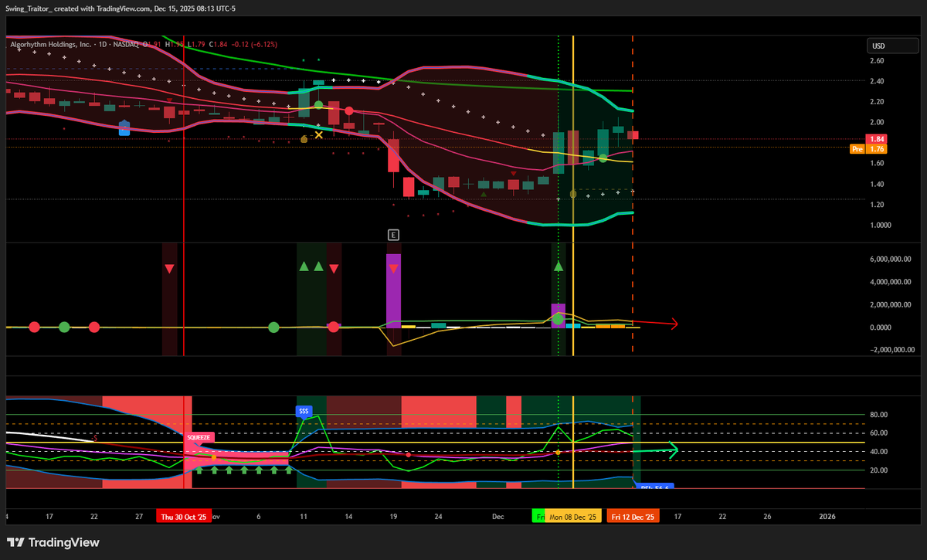
Task: Click 2.60 on the price axis
Action: point(878,61)
